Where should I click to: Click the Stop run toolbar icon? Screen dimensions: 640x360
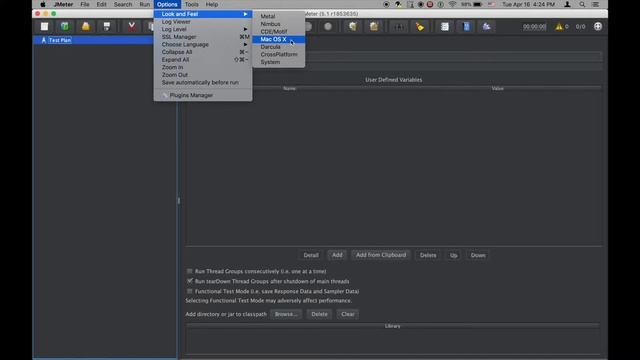[308, 27]
